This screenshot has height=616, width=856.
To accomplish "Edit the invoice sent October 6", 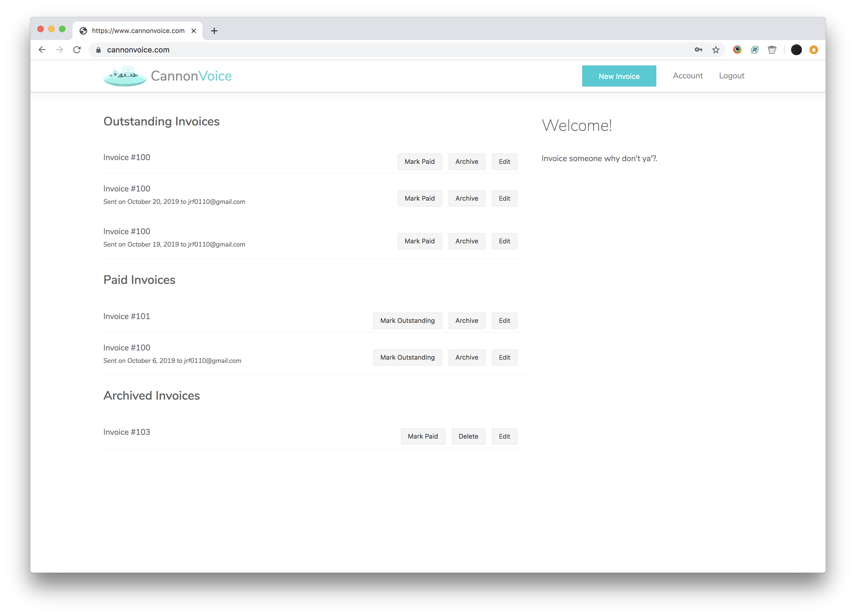I will click(504, 357).
